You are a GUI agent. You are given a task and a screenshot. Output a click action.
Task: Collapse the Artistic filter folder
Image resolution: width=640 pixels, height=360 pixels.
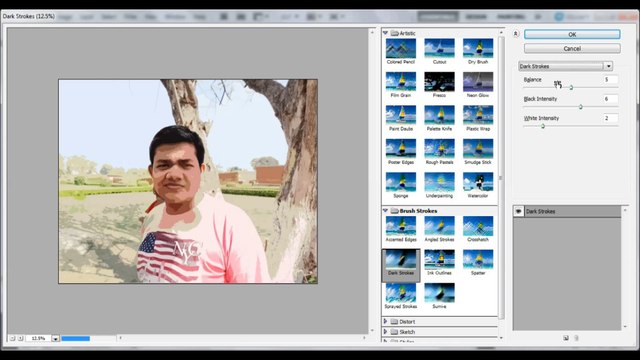click(385, 33)
